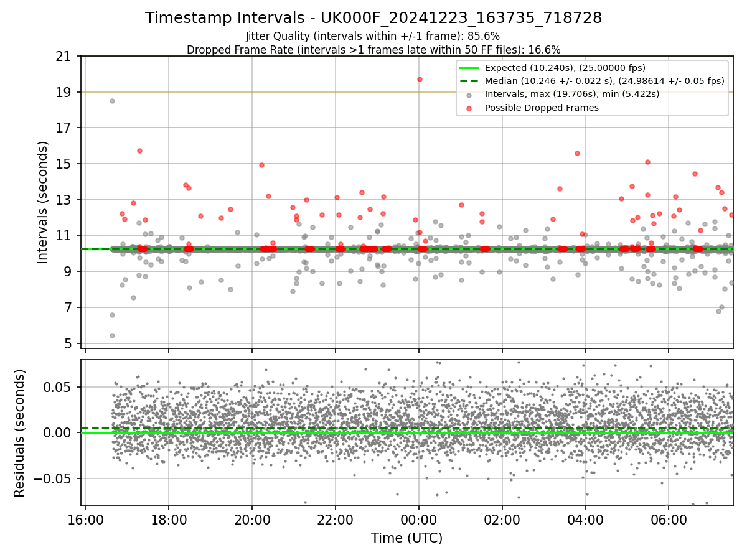Select the Dropped Frame Rate 16.6% subtitle
This screenshot has height=560, width=747.
(374, 50)
